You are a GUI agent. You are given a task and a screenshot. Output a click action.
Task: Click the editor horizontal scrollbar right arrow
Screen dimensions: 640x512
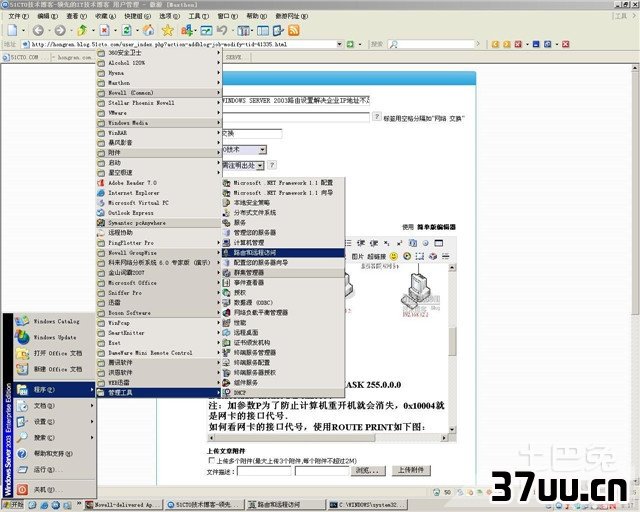point(444,438)
